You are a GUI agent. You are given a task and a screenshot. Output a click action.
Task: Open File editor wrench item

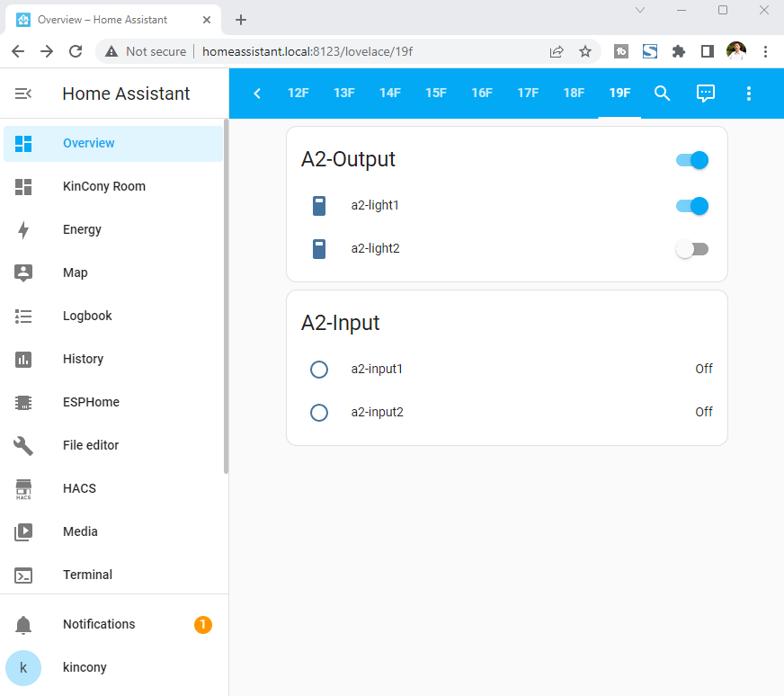(90, 445)
